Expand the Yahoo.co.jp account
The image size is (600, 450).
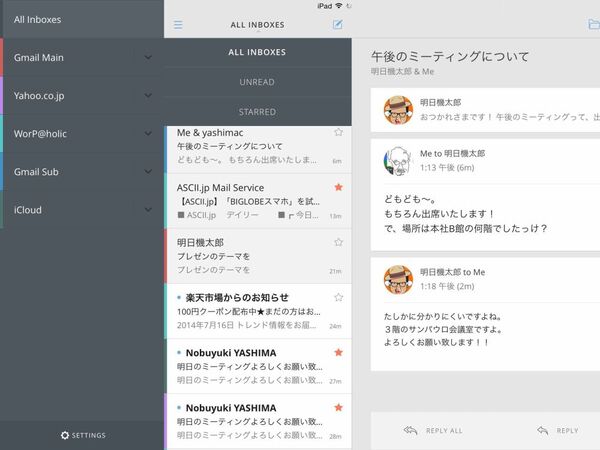148,95
